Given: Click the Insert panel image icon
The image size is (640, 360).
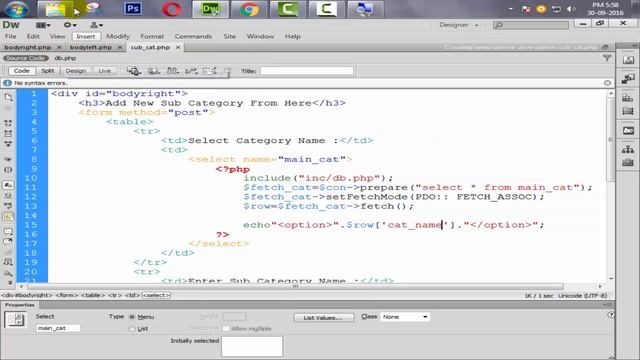Looking at the screenshot, I should click(628, 60).
